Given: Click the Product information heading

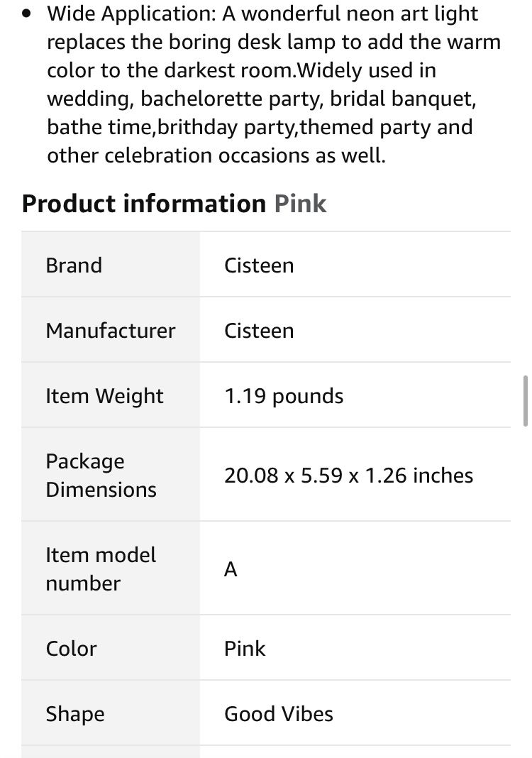Looking at the screenshot, I should pyautogui.click(x=143, y=204).
